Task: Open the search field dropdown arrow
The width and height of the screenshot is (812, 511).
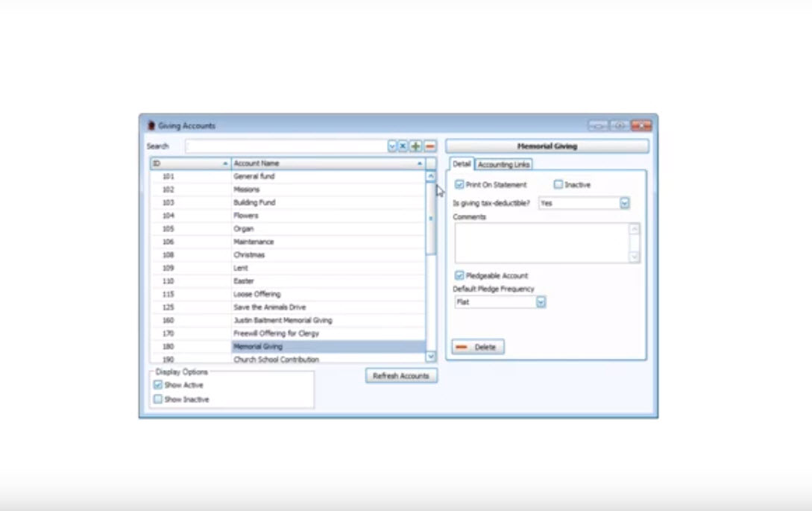Action: point(392,146)
